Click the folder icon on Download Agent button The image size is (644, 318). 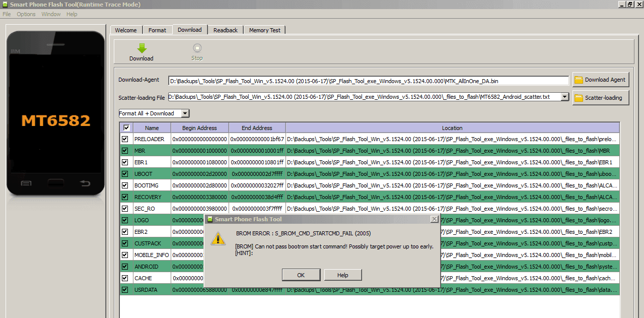click(x=579, y=80)
